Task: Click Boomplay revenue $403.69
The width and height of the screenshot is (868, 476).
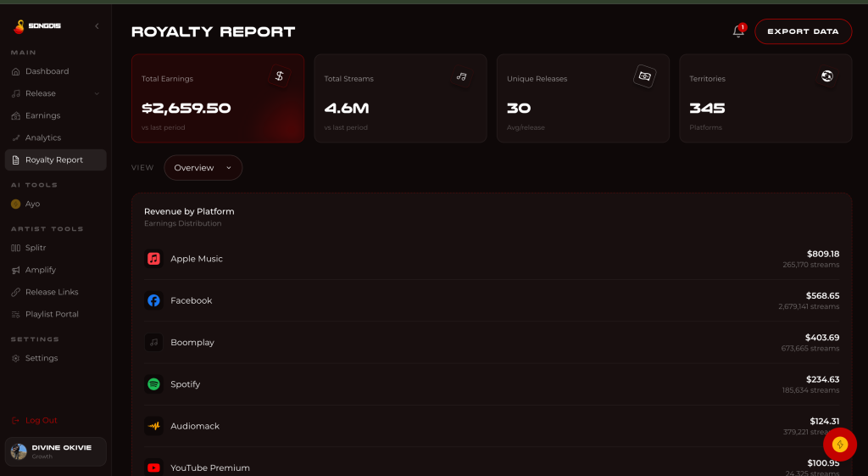Action: [822, 338]
